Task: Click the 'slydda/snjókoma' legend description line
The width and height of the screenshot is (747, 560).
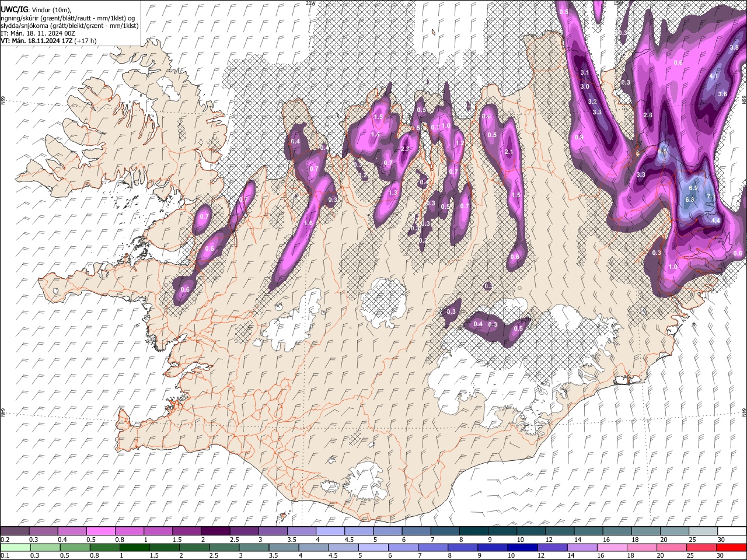Action: click(x=69, y=26)
